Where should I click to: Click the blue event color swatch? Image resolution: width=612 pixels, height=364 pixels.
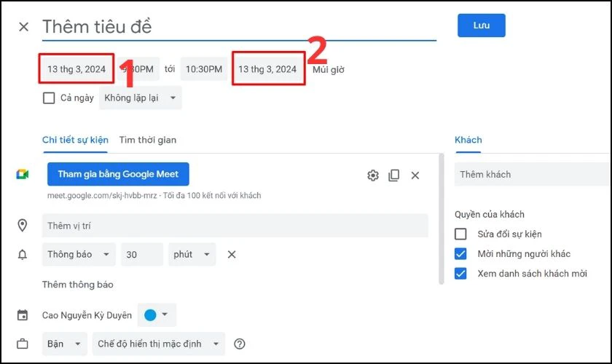coord(150,314)
